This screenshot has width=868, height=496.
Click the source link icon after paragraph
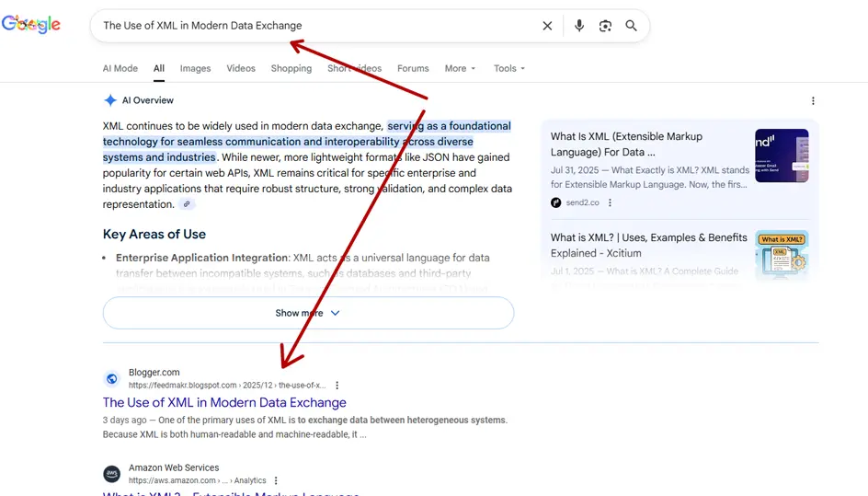pos(187,204)
